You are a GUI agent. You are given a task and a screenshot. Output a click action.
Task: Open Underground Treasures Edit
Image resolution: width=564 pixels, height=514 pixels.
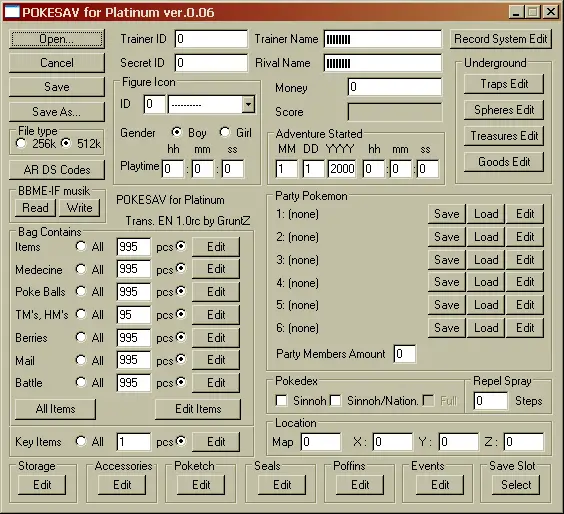tap(504, 136)
